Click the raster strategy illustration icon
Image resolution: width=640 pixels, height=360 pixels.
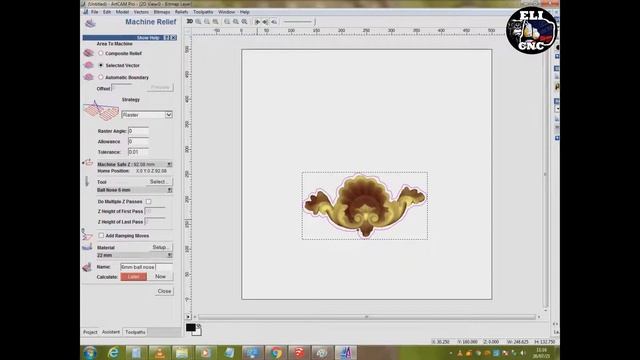(x=101, y=111)
